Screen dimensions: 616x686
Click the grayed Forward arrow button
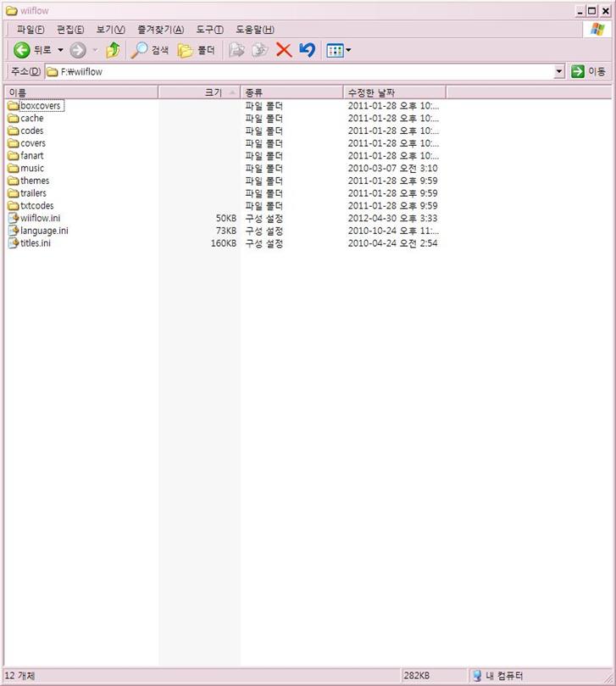click(78, 50)
